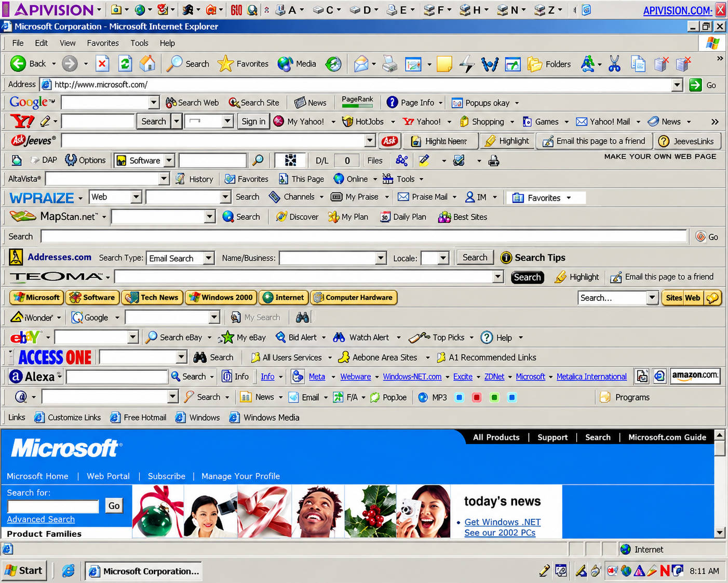Click the Folders toolbar button
728x583 pixels.
click(x=549, y=64)
